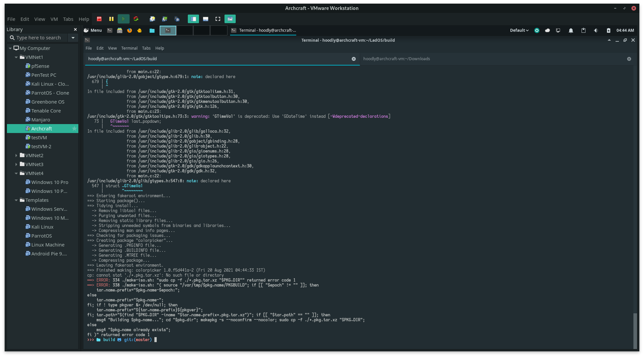Close the Library panel
The width and height of the screenshot is (644, 357).
click(75, 29)
